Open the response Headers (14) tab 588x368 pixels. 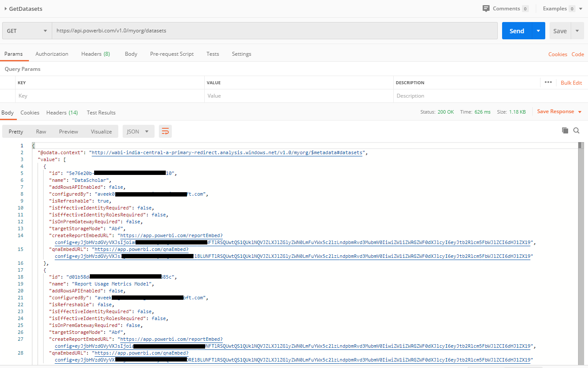tap(62, 113)
